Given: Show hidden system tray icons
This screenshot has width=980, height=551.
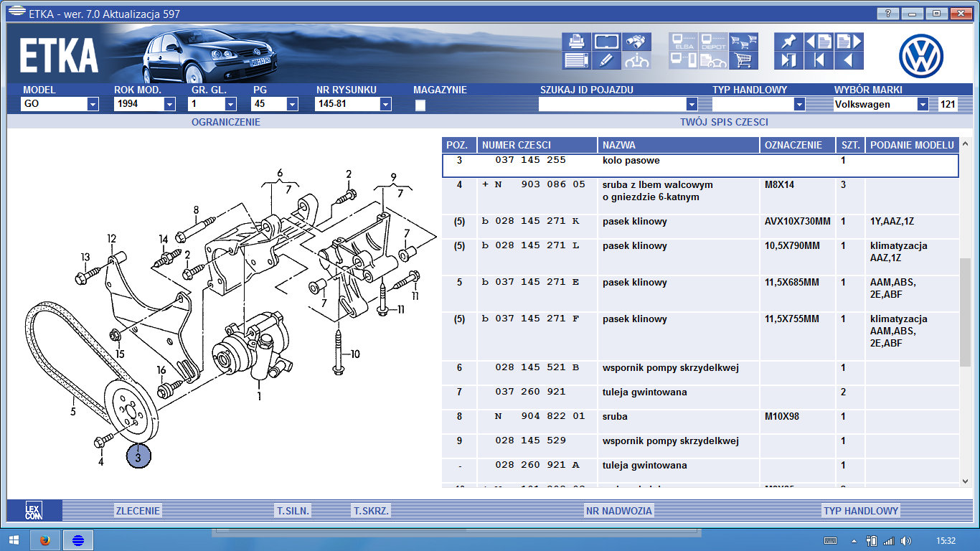Looking at the screenshot, I should [854, 540].
